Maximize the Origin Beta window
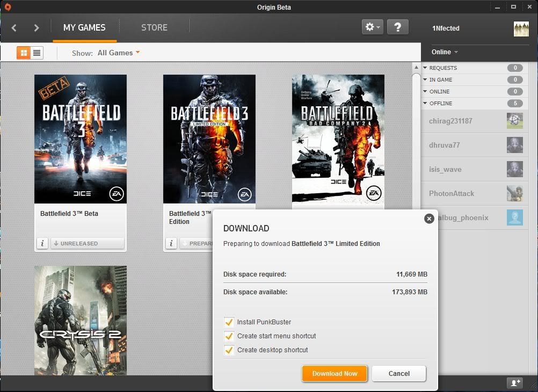 pyautogui.click(x=513, y=7)
